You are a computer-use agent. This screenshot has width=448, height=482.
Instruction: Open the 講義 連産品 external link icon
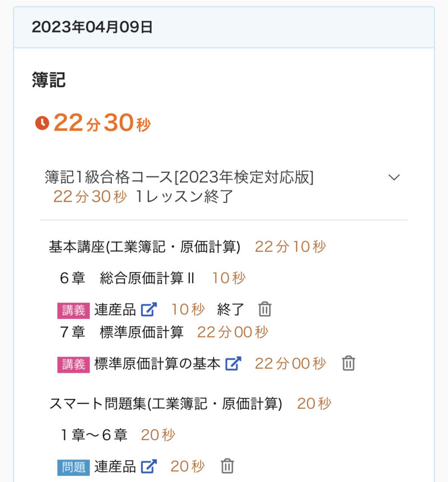(149, 309)
